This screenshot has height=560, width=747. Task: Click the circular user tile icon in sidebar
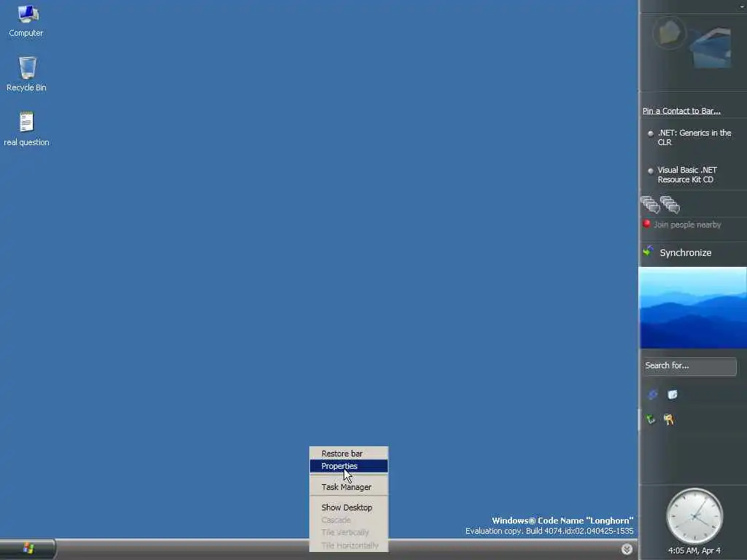point(670,32)
